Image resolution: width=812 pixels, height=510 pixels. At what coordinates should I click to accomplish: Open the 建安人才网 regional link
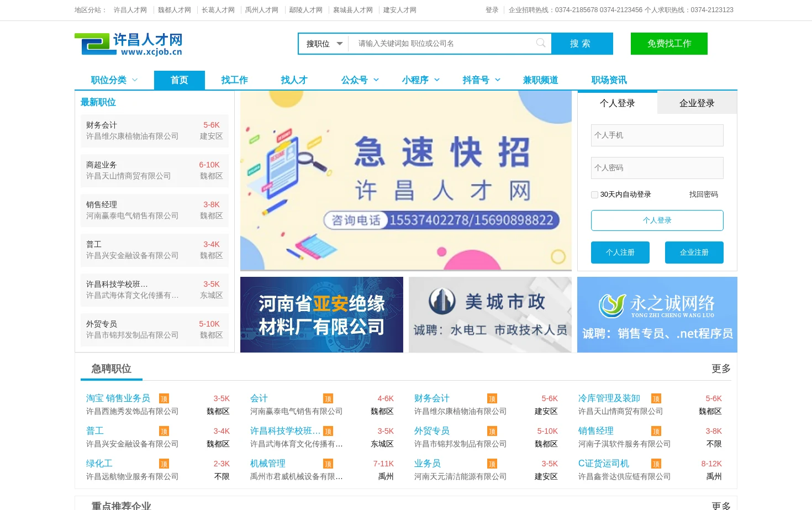(x=400, y=10)
